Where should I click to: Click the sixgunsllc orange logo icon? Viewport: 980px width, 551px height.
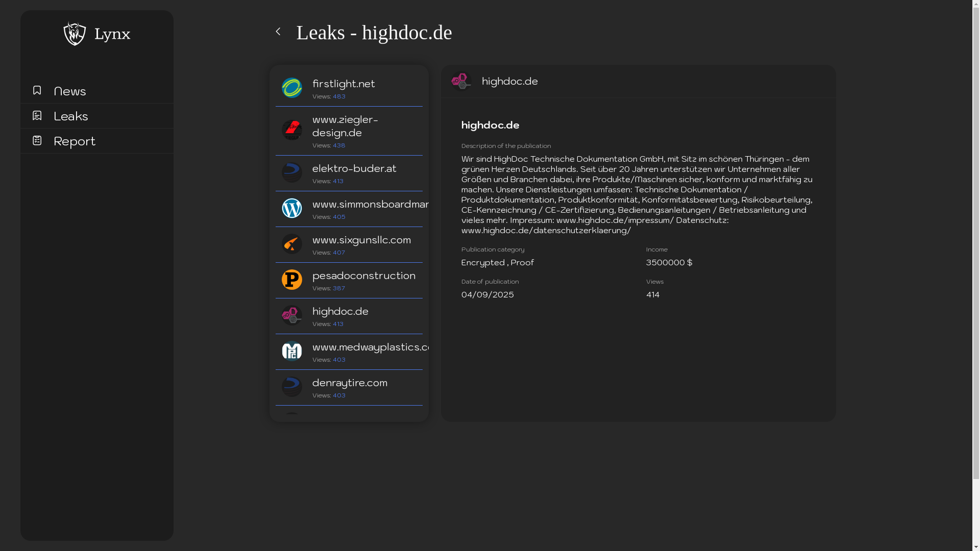click(292, 244)
